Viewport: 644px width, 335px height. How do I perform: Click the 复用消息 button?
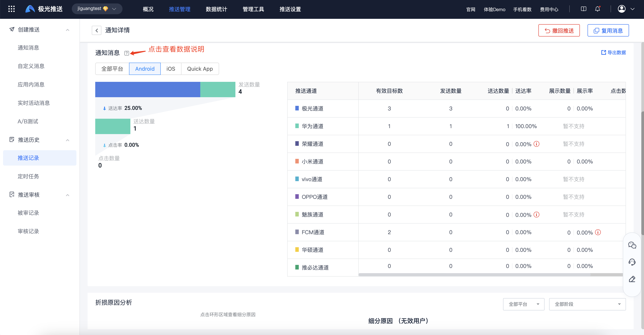(608, 31)
